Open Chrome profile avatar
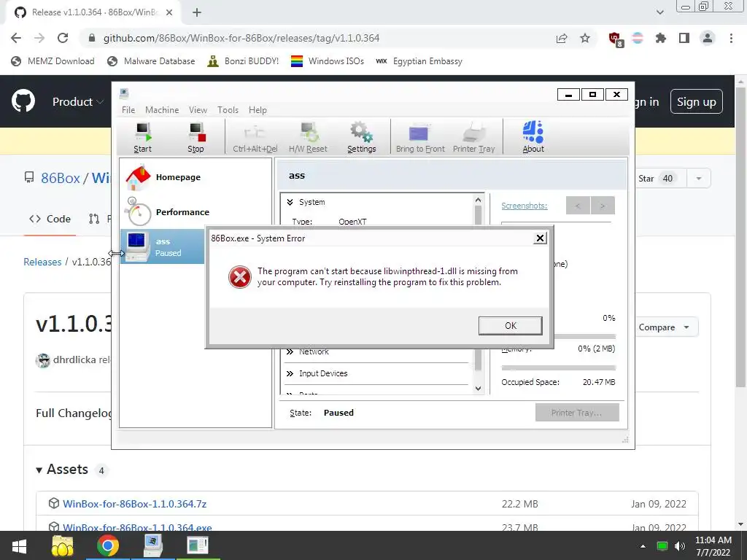 [x=708, y=38]
